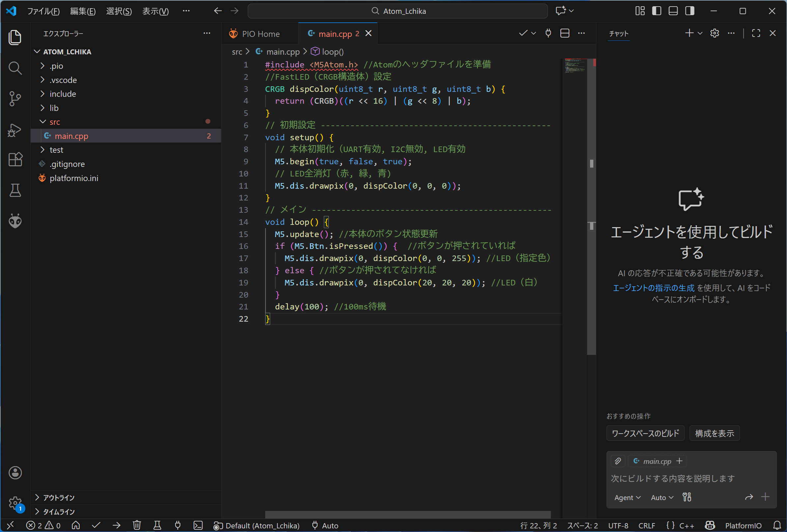Toggle the primary side bar layout button
This screenshot has width=787, height=532.
(x=656, y=11)
